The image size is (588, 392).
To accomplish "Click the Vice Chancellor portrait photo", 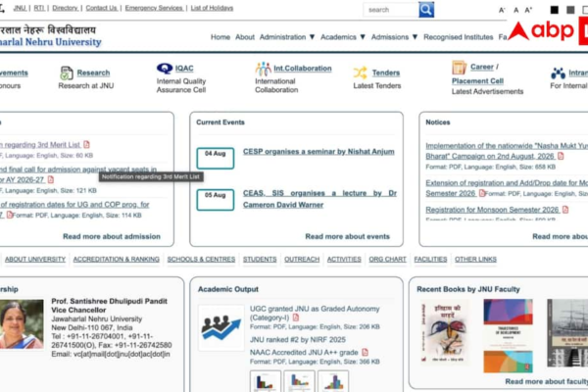I will click(22, 324).
